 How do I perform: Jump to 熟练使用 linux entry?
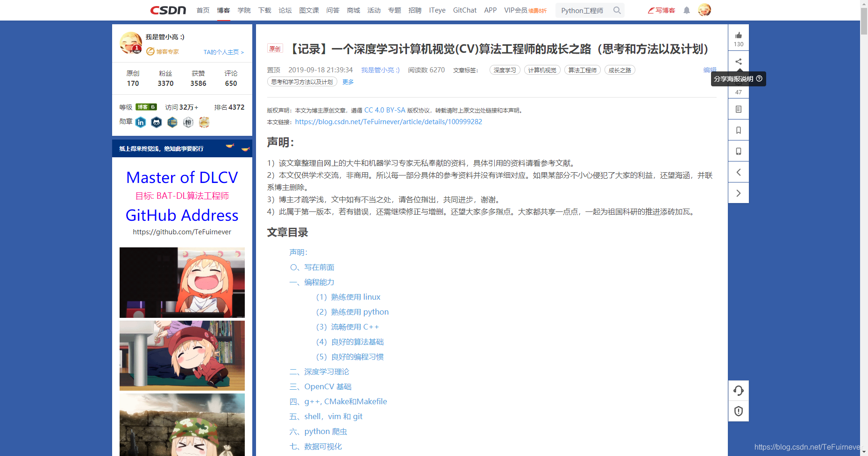click(348, 297)
